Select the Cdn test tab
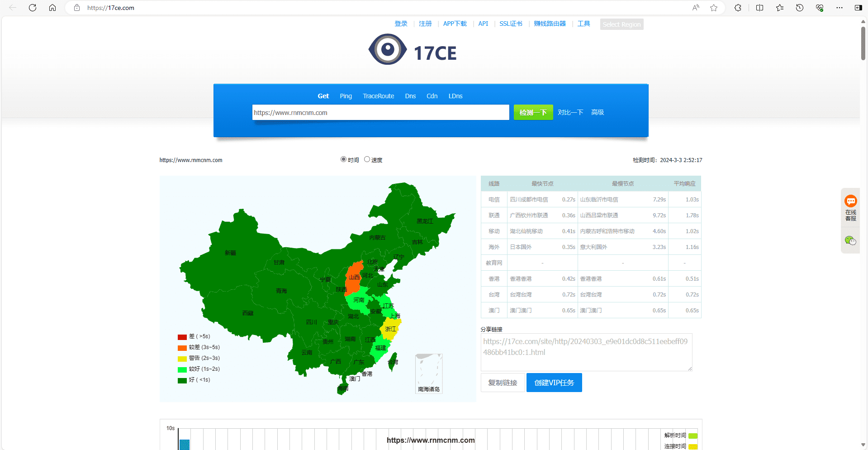This screenshot has height=450, width=868. (x=432, y=96)
